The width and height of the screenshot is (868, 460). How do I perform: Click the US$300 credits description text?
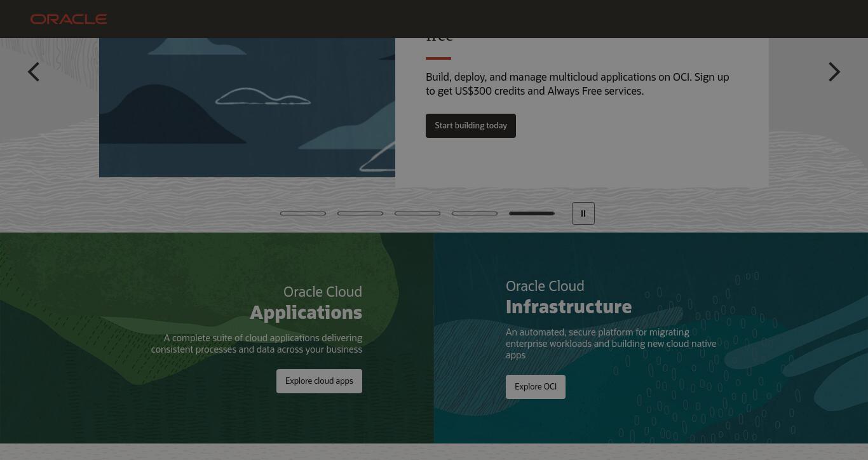(x=578, y=84)
